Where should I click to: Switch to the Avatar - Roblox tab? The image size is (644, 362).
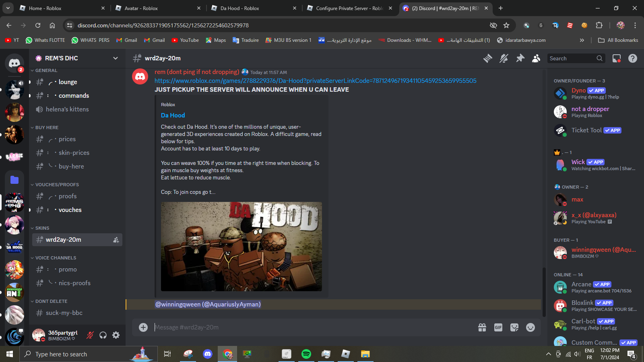click(x=158, y=8)
